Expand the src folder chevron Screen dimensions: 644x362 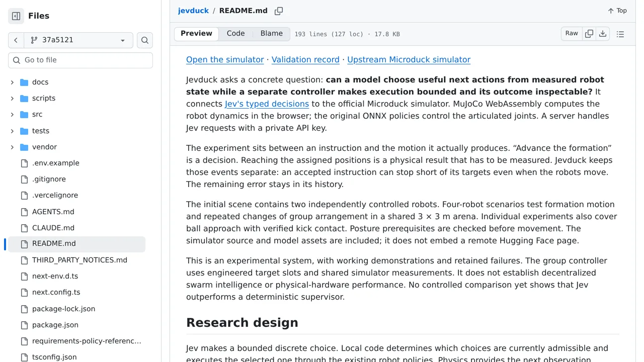[12, 115]
